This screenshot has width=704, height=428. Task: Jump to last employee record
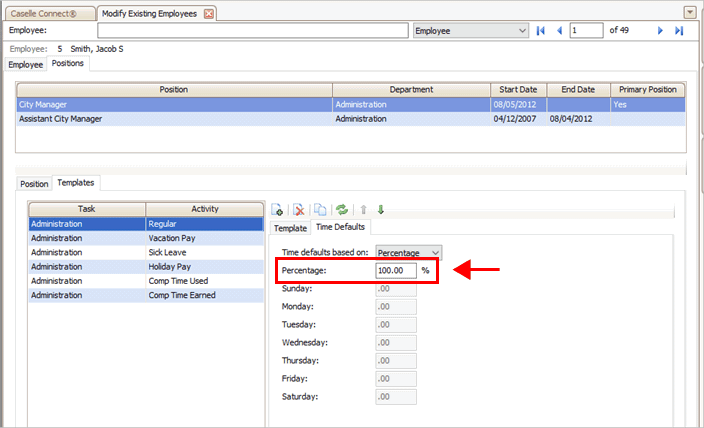coord(679,31)
